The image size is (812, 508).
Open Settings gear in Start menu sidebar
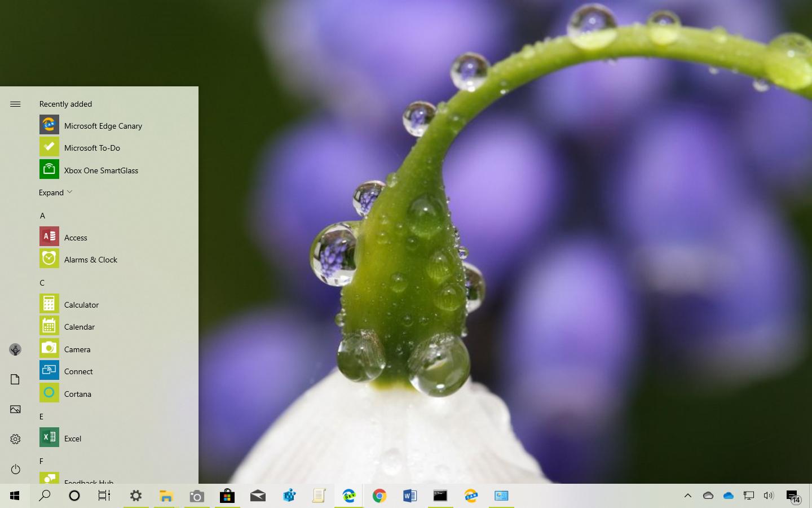coord(15,439)
